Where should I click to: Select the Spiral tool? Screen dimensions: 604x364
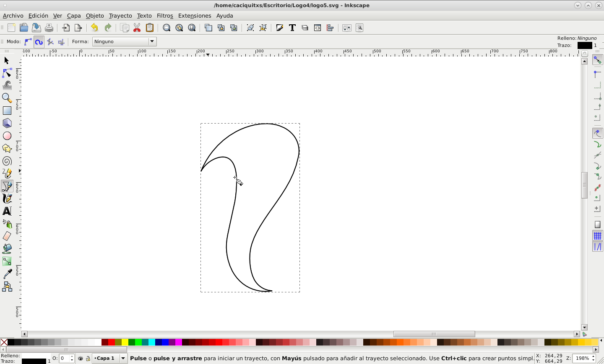click(7, 161)
